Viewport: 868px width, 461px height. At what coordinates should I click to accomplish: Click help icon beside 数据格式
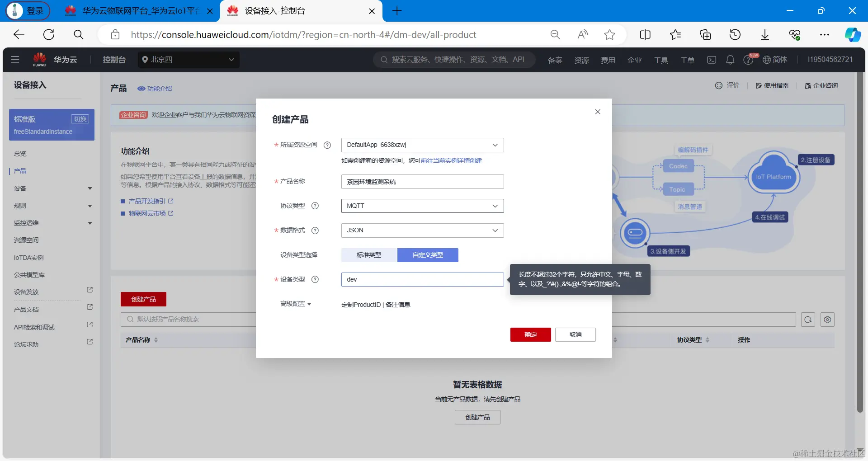pyautogui.click(x=315, y=230)
